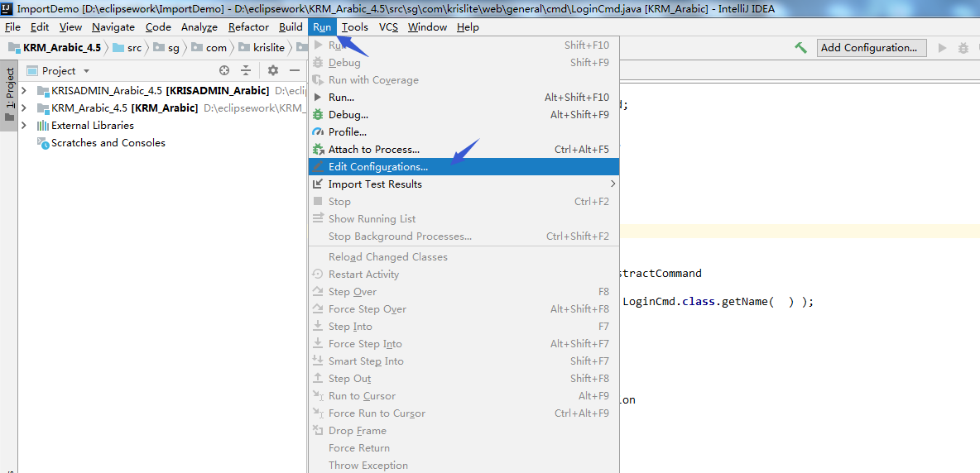
Task: Click Force Return entry
Action: tap(464, 448)
